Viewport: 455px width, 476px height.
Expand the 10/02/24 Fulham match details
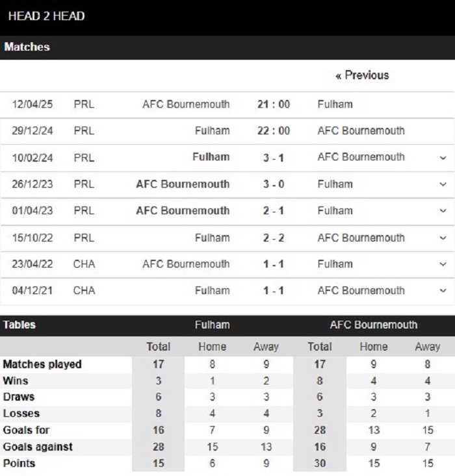pyautogui.click(x=443, y=158)
